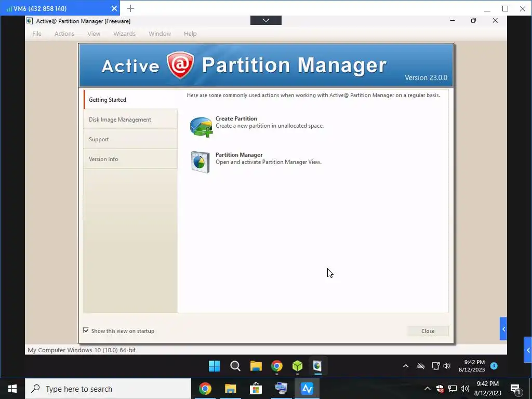Click the Partition Manager link text
Screen dimensions: 532x399
(239, 155)
